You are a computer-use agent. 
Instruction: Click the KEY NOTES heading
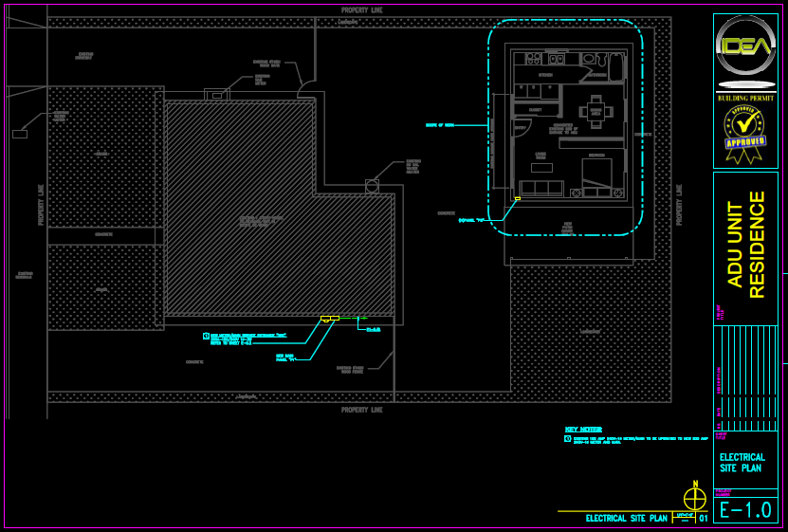(583, 430)
